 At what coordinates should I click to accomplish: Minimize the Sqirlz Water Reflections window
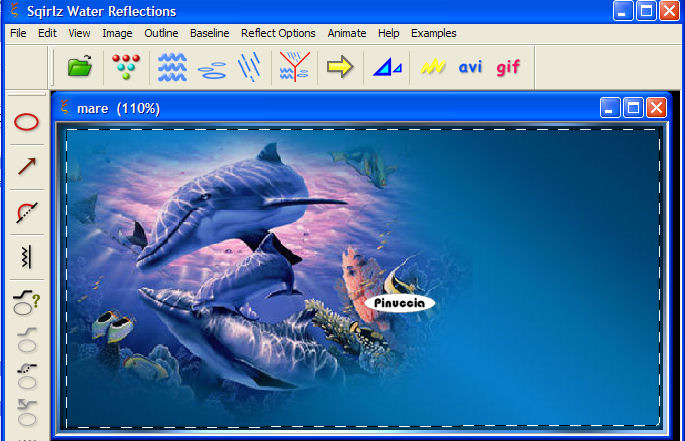point(623,10)
